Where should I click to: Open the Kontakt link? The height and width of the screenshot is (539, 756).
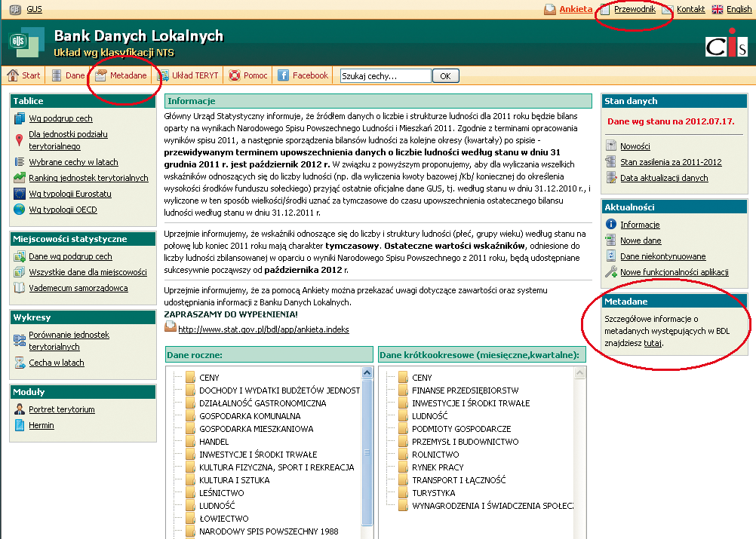tap(690, 9)
